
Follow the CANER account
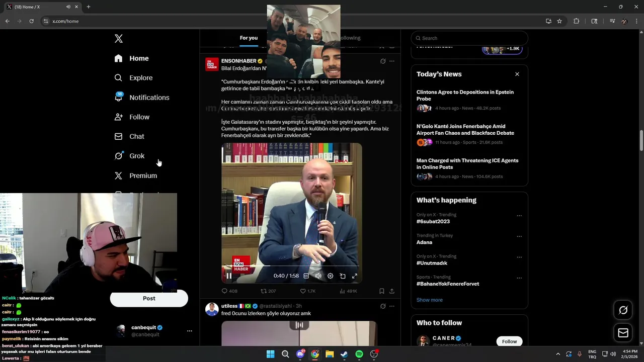coord(509,341)
